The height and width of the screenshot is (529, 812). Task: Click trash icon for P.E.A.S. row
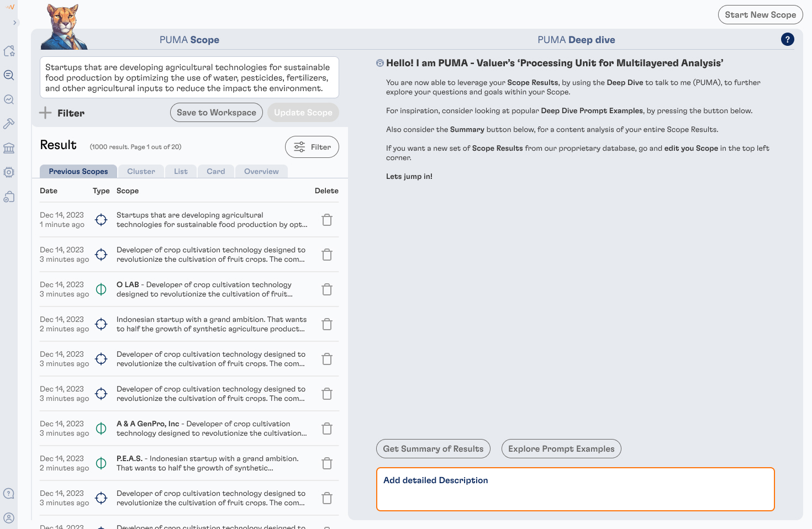point(327,463)
